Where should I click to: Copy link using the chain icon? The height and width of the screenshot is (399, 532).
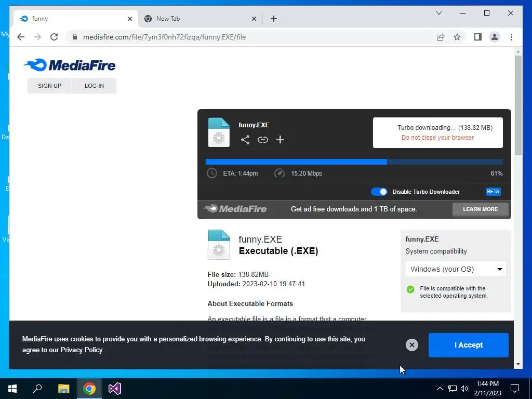[x=262, y=139]
